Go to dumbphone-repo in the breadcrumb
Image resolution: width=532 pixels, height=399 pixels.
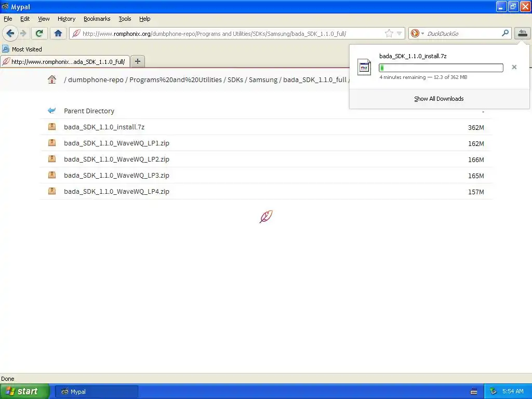pos(96,79)
